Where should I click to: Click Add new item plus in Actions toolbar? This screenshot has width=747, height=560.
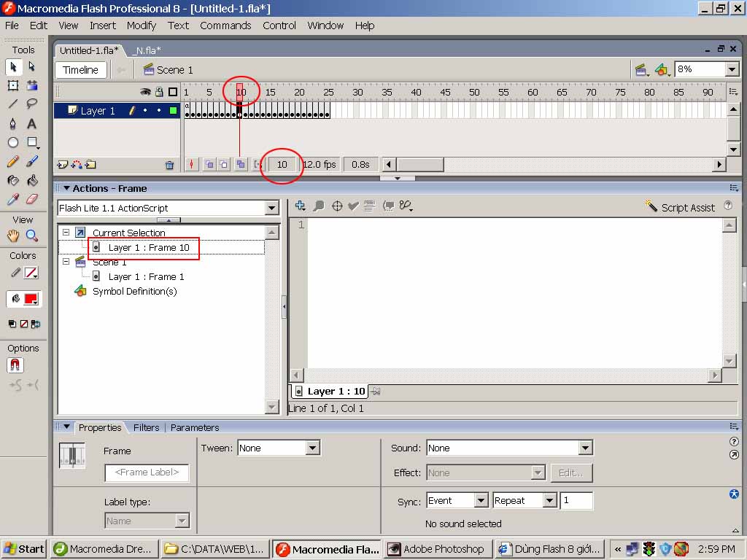pos(300,206)
